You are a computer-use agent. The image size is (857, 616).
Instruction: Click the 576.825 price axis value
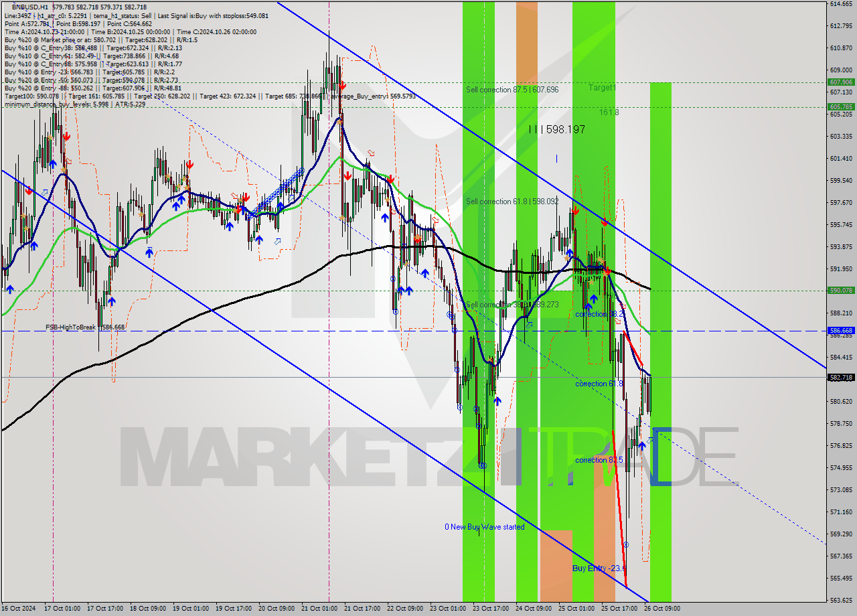point(841,445)
